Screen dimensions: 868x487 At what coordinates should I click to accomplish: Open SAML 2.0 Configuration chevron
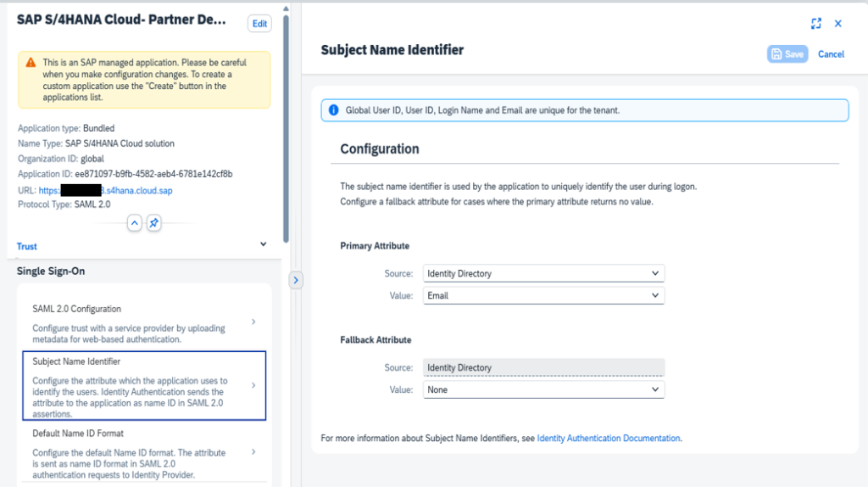(253, 322)
